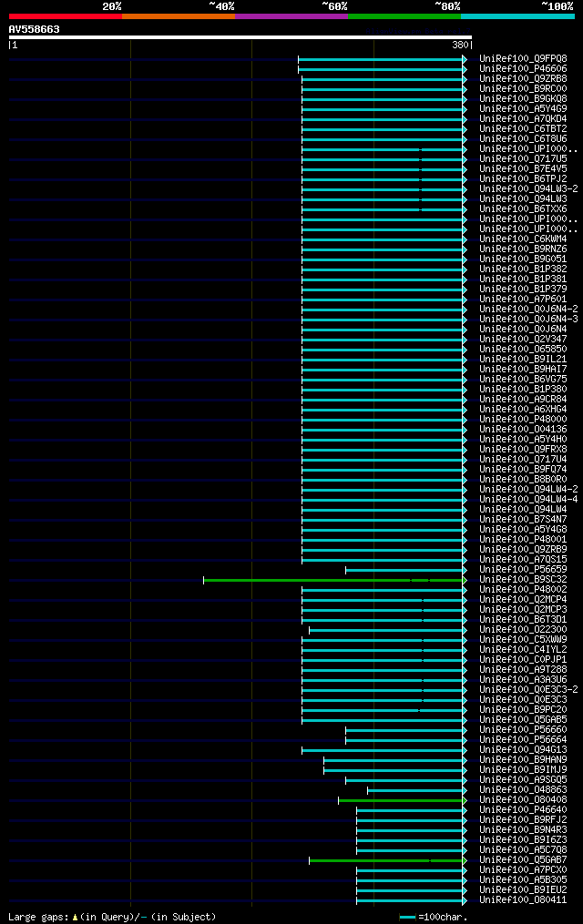Select hit UniRef100_A7QKD4
Viewport: 583px width, 924px height.
click(523, 119)
